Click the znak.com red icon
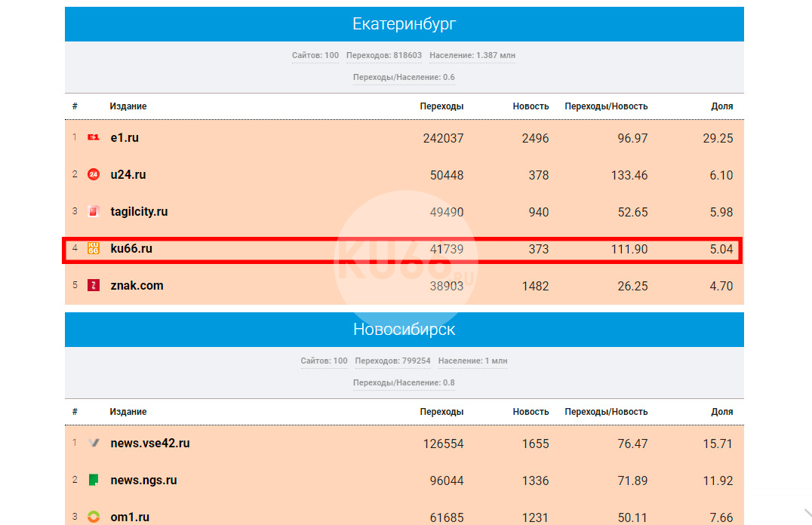 coord(94,285)
